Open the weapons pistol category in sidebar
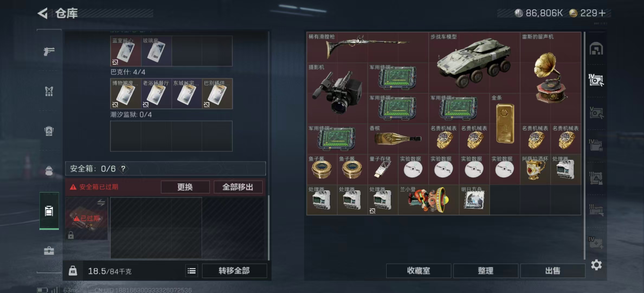 click(49, 51)
